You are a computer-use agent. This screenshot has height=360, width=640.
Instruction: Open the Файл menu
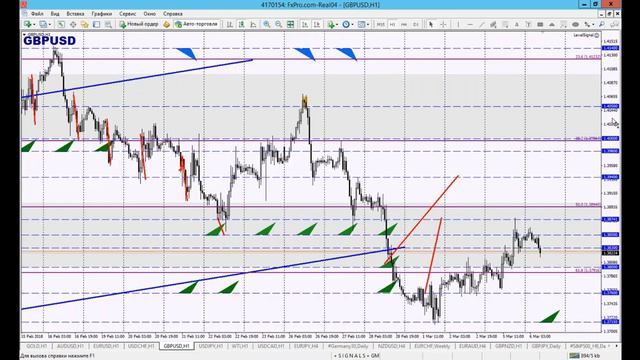coord(37,14)
